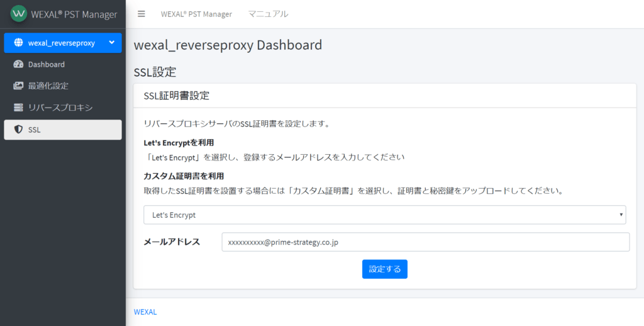Click the globe icon beside wexal_reverseproxy
Viewport: 644px width, 326px height.
18,43
